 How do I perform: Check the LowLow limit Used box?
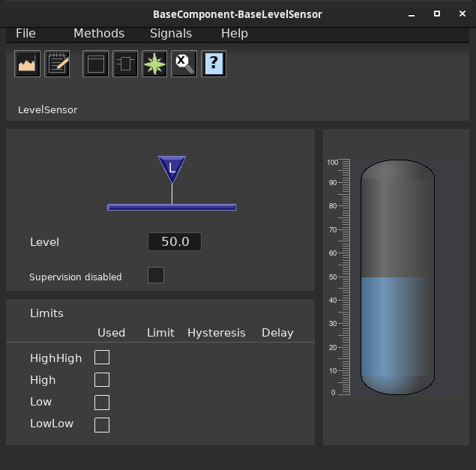coord(102,425)
